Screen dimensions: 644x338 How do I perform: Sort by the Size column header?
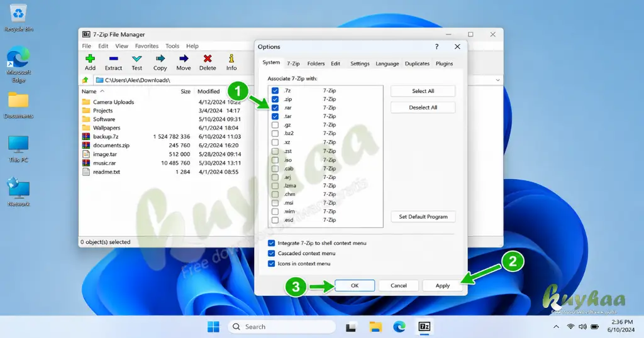186,92
